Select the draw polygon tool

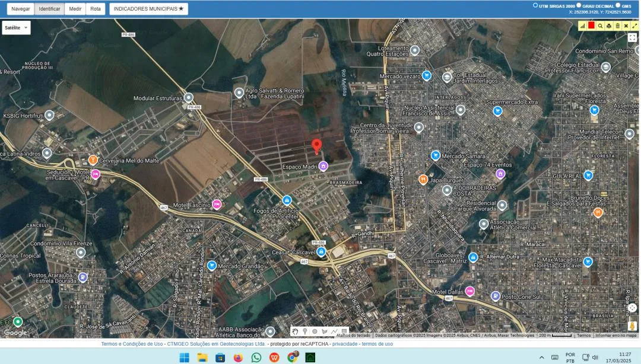[x=325, y=331]
